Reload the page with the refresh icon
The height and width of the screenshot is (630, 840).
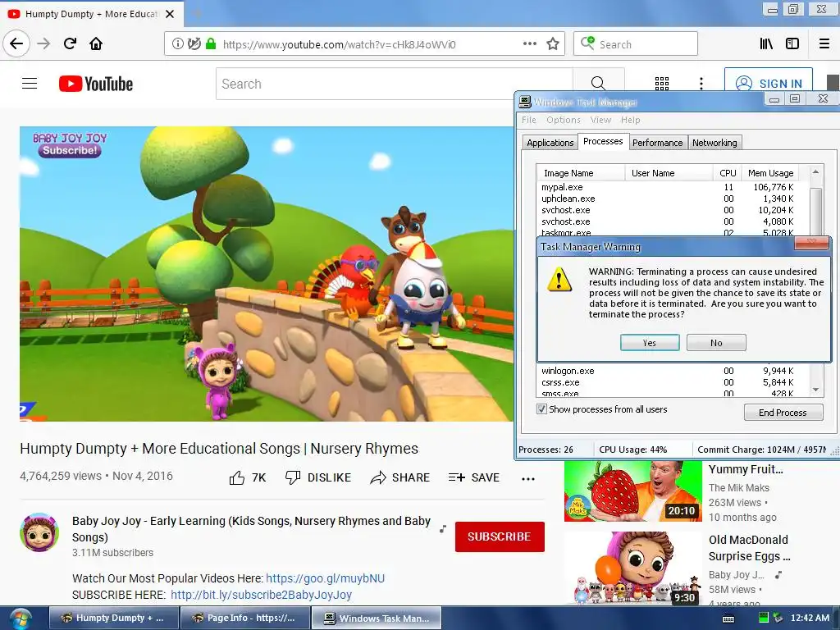71,43
